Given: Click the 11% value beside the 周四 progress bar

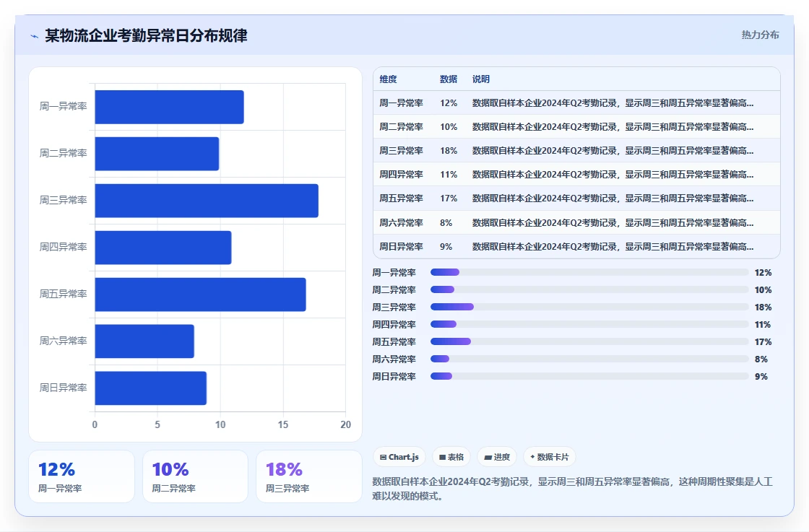Looking at the screenshot, I should click(x=763, y=325).
